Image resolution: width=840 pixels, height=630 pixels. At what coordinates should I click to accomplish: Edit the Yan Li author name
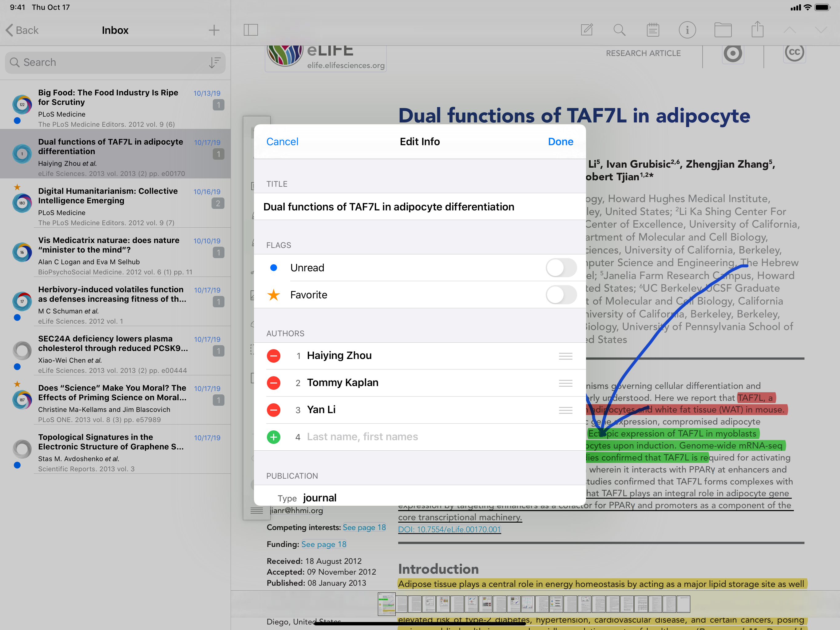point(321,409)
